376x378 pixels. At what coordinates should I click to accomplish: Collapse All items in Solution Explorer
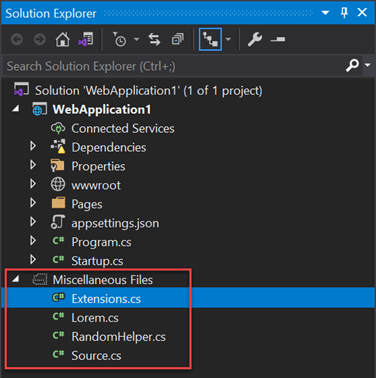click(x=178, y=40)
